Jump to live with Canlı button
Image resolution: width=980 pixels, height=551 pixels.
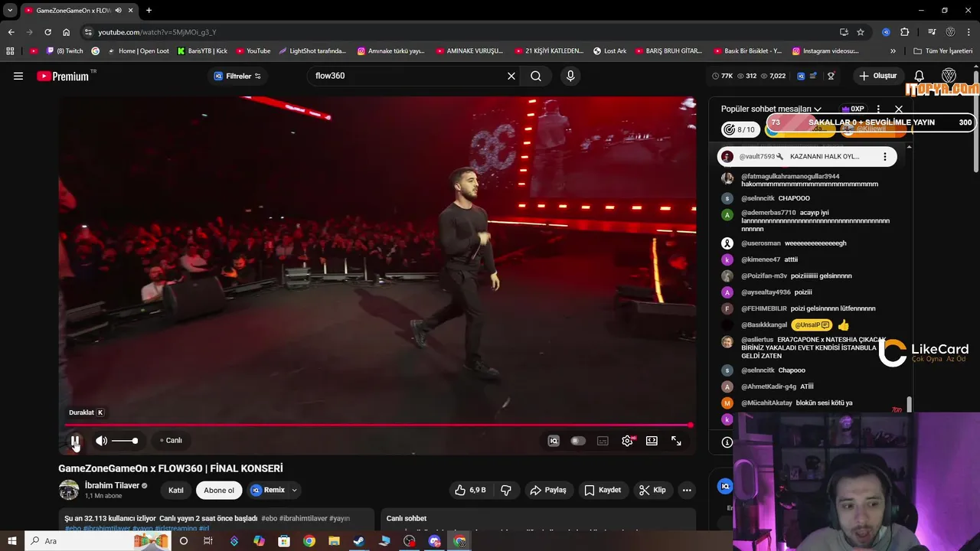click(x=171, y=441)
